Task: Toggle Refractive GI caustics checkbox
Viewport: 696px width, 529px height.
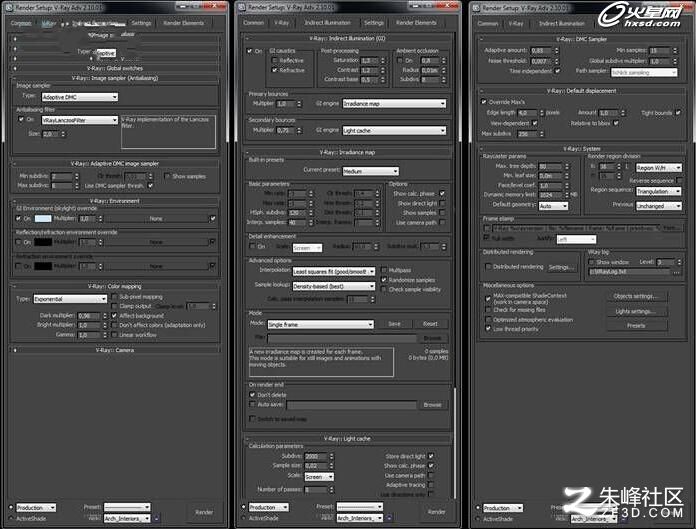Action: (x=274, y=70)
